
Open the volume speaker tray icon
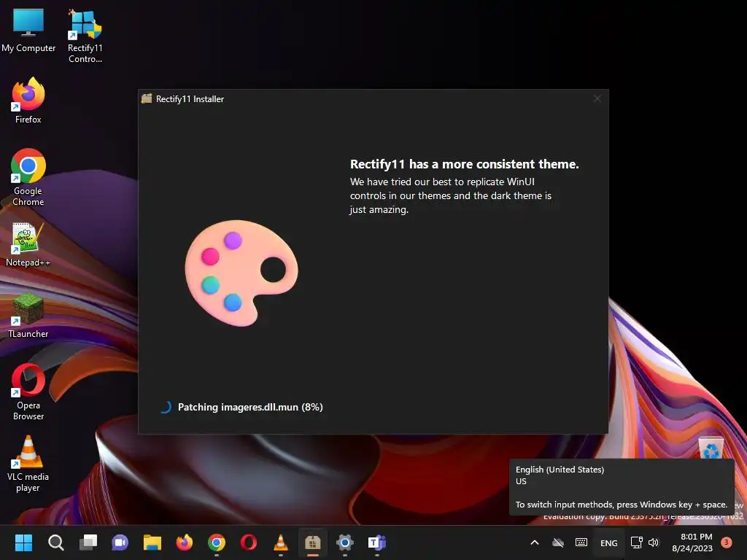pos(654,542)
